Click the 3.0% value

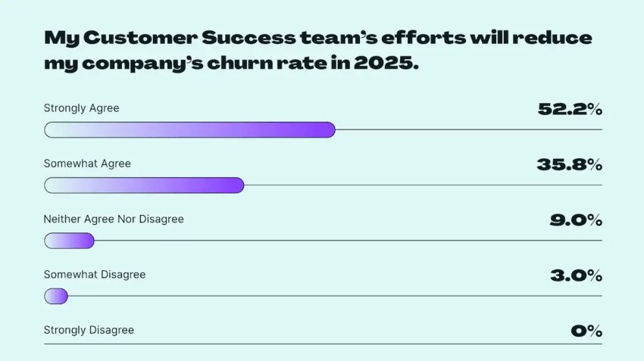click(x=577, y=275)
